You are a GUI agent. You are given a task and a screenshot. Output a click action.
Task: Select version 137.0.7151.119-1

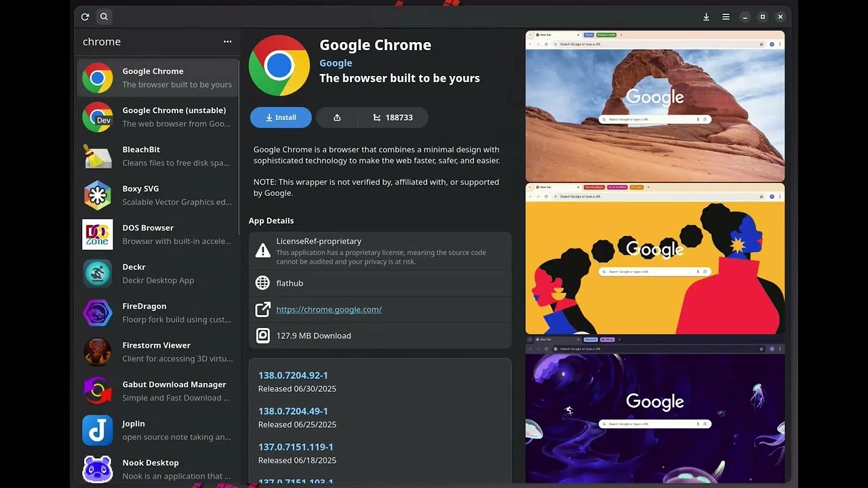click(x=296, y=447)
